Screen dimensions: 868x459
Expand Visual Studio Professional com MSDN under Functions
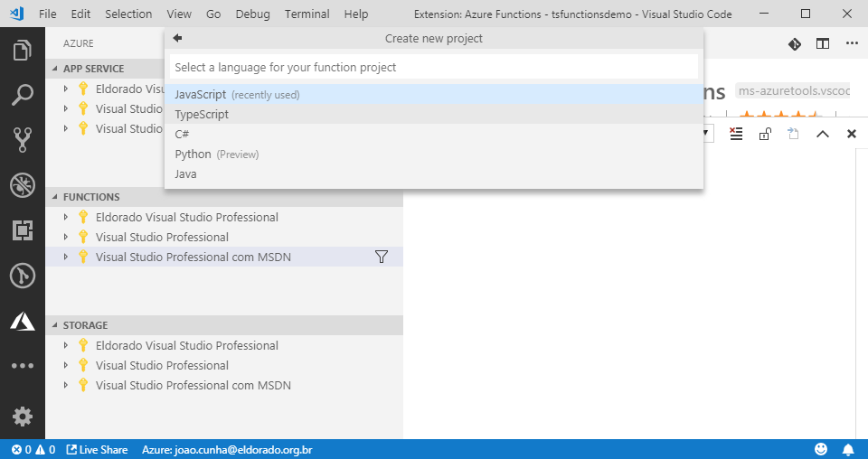(66, 257)
